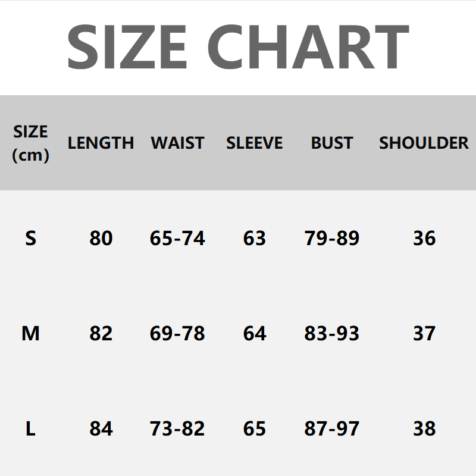Select waist range 73-82
Image resolution: width=476 pixels, height=476 pixels.
pyautogui.click(x=177, y=428)
